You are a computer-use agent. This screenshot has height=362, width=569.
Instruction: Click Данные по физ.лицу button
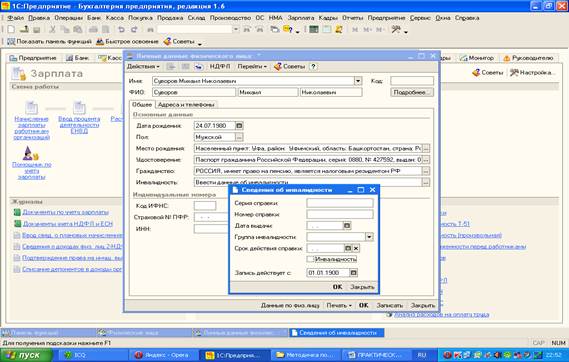pyautogui.click(x=290, y=305)
